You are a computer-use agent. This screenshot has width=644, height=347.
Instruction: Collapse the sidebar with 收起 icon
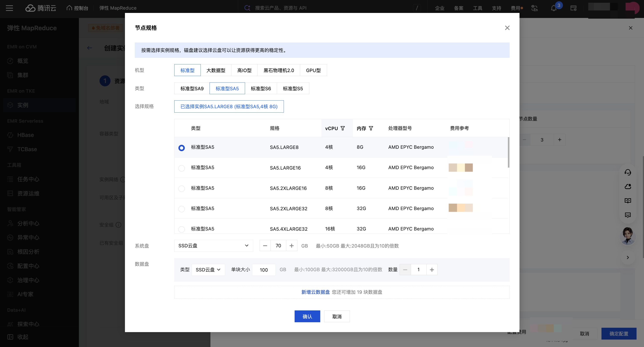[10, 337]
